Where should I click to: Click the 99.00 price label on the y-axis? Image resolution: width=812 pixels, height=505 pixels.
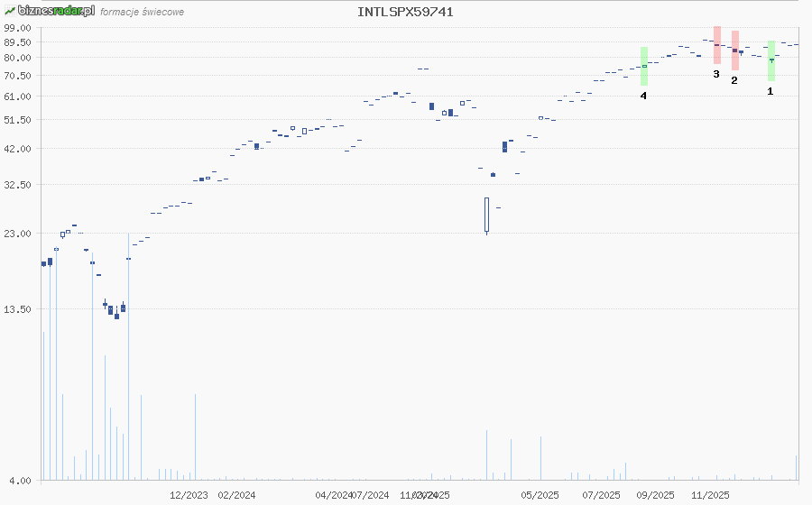click(18, 28)
